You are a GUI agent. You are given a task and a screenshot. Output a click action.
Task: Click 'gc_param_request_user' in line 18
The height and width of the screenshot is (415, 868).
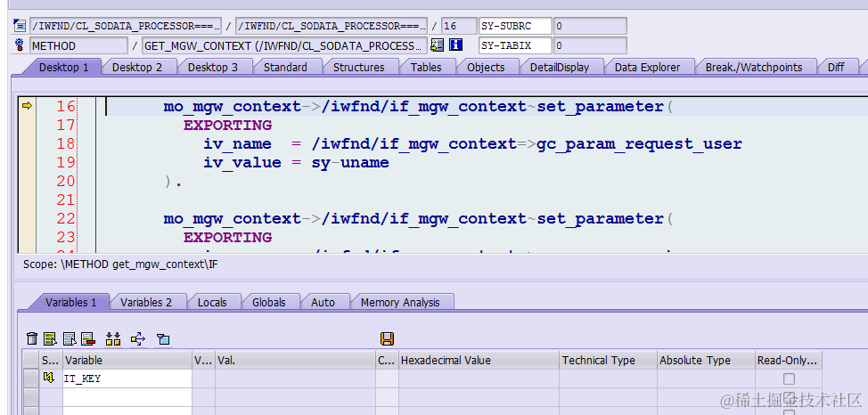tap(639, 144)
